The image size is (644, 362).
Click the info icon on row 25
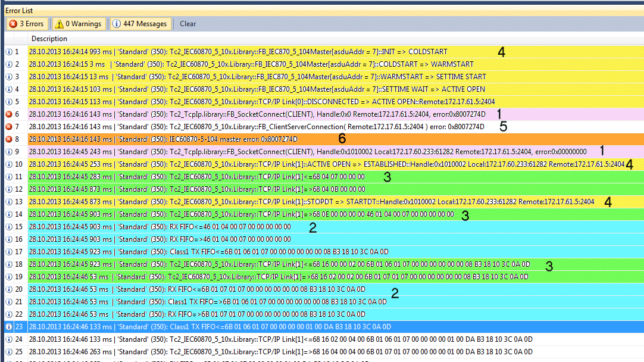click(8, 352)
